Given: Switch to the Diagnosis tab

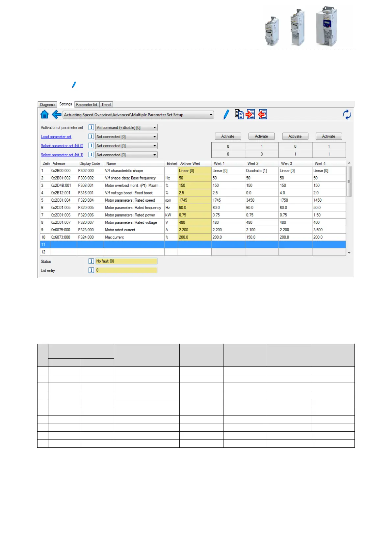Looking at the screenshot, I should (47, 105).
